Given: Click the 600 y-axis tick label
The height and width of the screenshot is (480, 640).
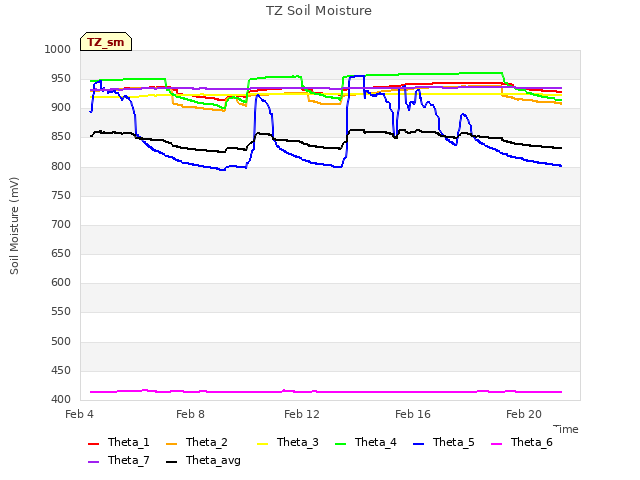Looking at the screenshot, I should [61, 282].
